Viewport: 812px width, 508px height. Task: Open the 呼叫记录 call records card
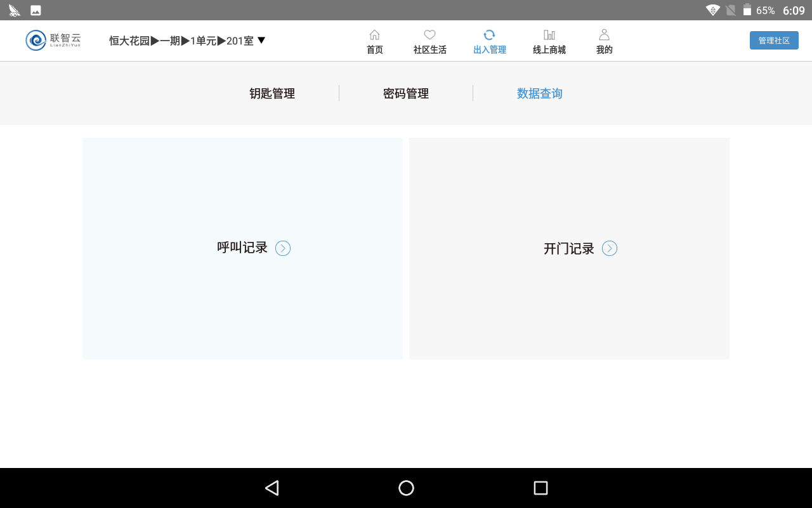[242, 248]
